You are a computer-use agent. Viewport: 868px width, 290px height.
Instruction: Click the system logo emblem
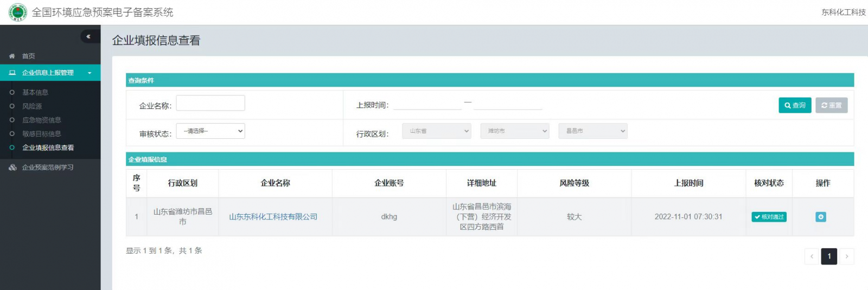coord(18,12)
